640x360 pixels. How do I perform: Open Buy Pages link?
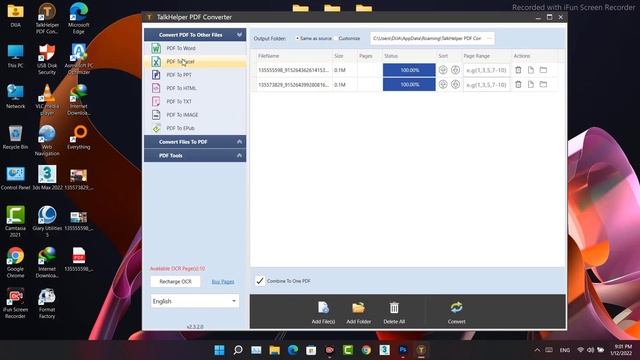tap(223, 282)
